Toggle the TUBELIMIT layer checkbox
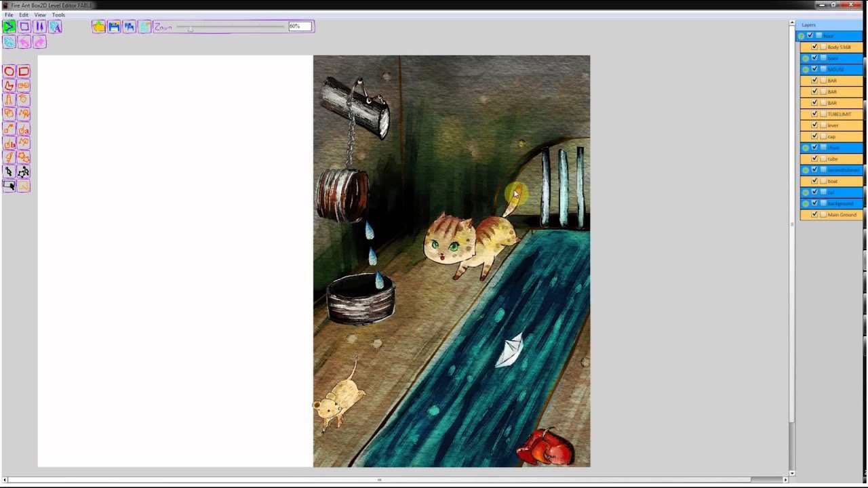 [814, 114]
